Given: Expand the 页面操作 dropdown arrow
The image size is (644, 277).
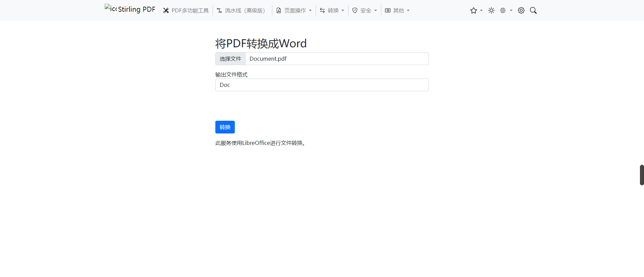Looking at the screenshot, I should pos(310,11).
